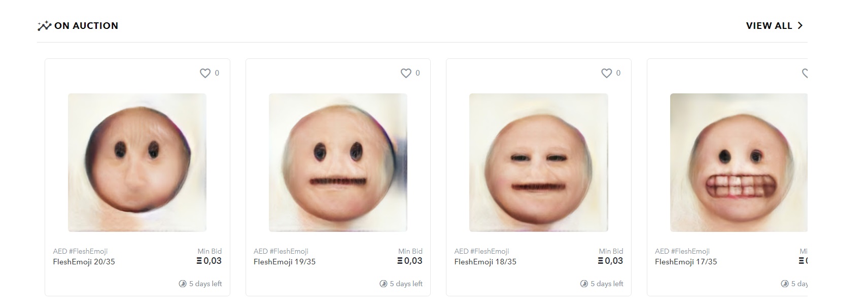Open FleshEmoji 17/35 title link
The image size is (868, 308).
click(686, 262)
